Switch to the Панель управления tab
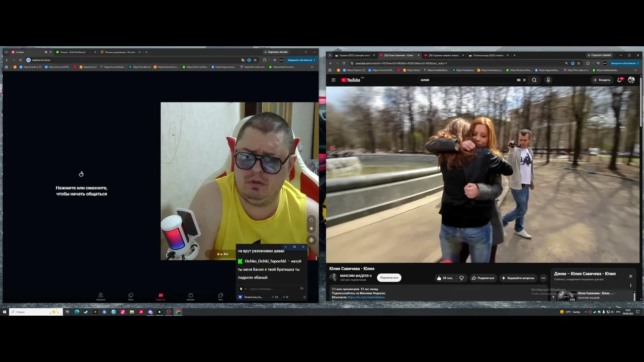 pyautogui.click(x=120, y=52)
